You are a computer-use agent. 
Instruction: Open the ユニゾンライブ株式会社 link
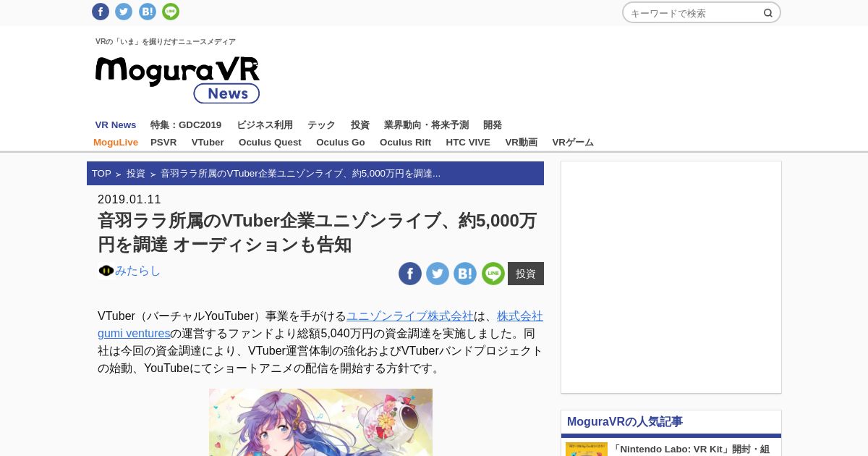(410, 316)
